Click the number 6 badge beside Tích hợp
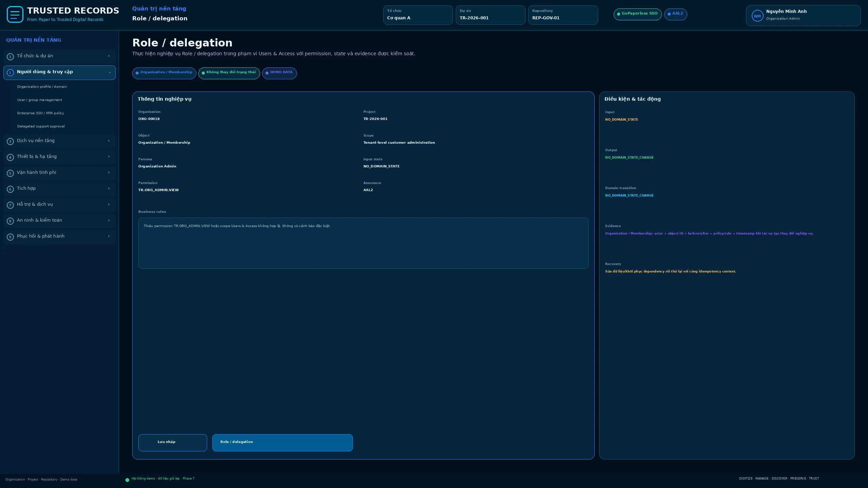The image size is (868, 488). tap(10, 189)
